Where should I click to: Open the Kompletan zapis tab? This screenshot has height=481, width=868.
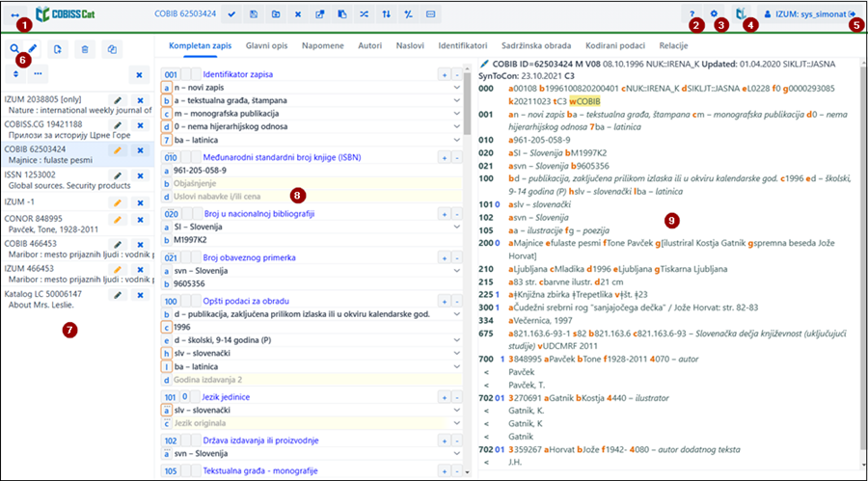(x=201, y=45)
